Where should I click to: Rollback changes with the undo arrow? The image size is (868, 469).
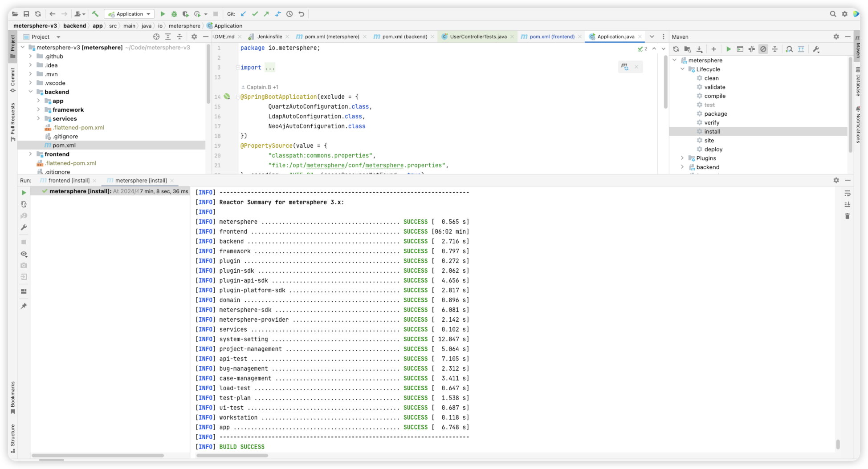pos(302,14)
